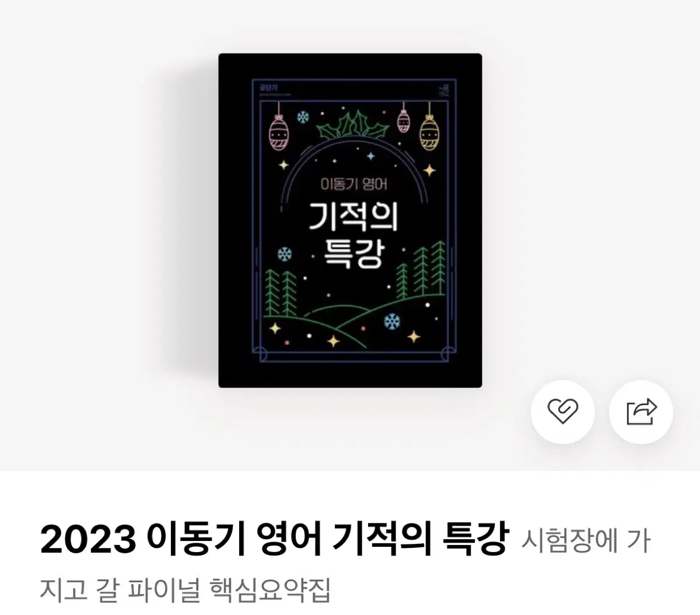
Task: Click the 특강 text on the cover
Action: pyautogui.click(x=353, y=254)
